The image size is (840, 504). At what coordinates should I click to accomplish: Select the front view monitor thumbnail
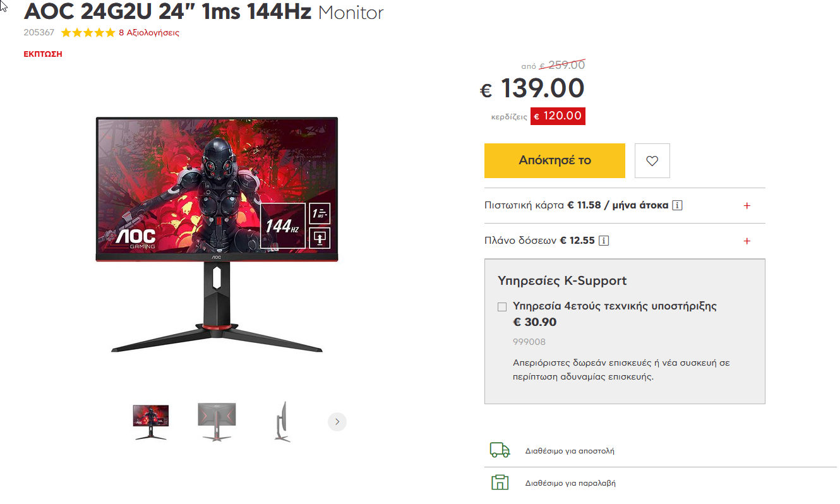(150, 422)
